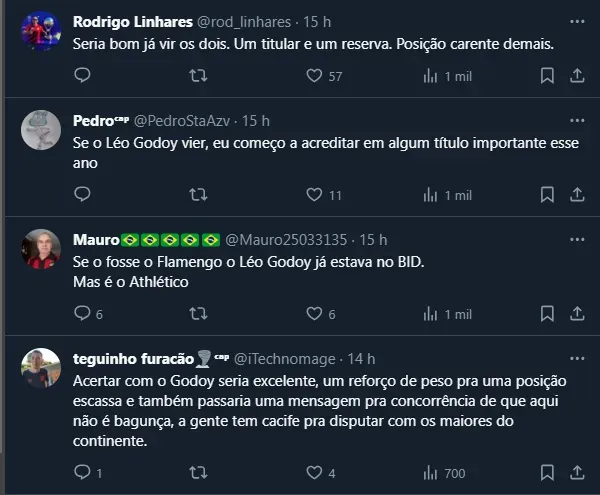Bookmark Pedro's tweet
Image resolution: width=600 pixels, height=495 pixels.
(547, 195)
